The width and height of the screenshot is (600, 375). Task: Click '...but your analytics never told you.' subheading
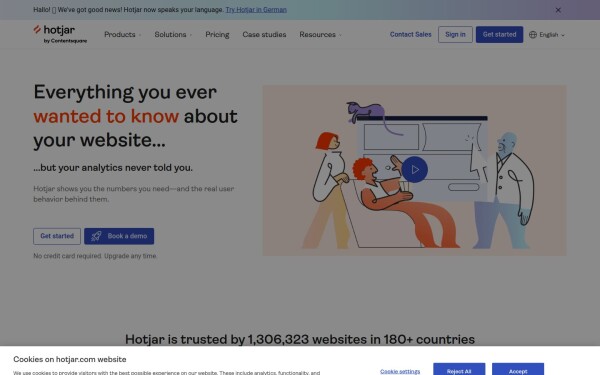(x=113, y=168)
